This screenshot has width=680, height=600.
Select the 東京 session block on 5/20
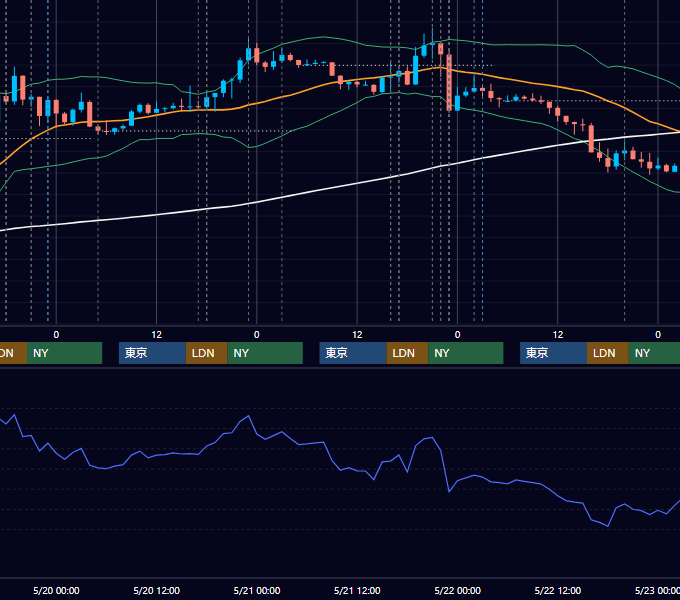click(x=152, y=353)
